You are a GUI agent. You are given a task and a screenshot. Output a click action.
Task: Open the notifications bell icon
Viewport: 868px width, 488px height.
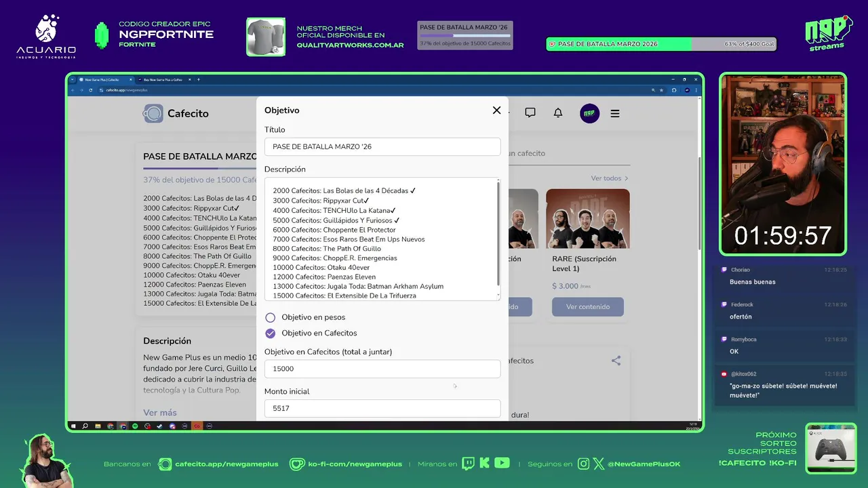(558, 113)
